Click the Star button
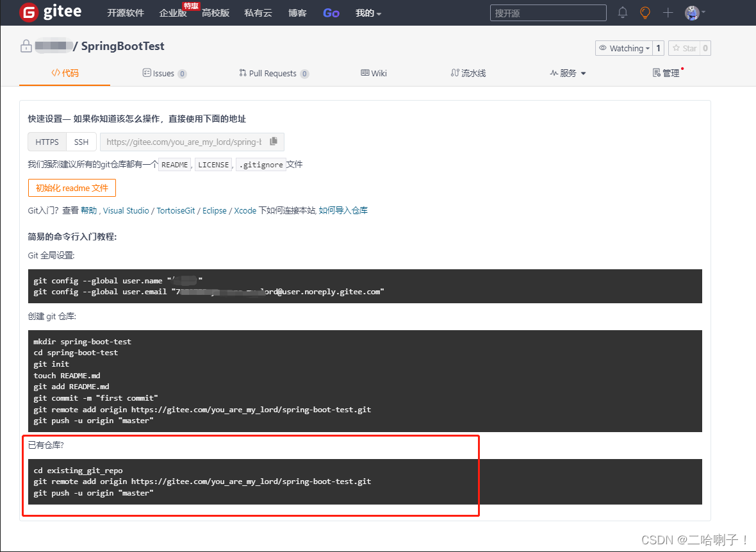This screenshot has height=552, width=756. click(684, 48)
